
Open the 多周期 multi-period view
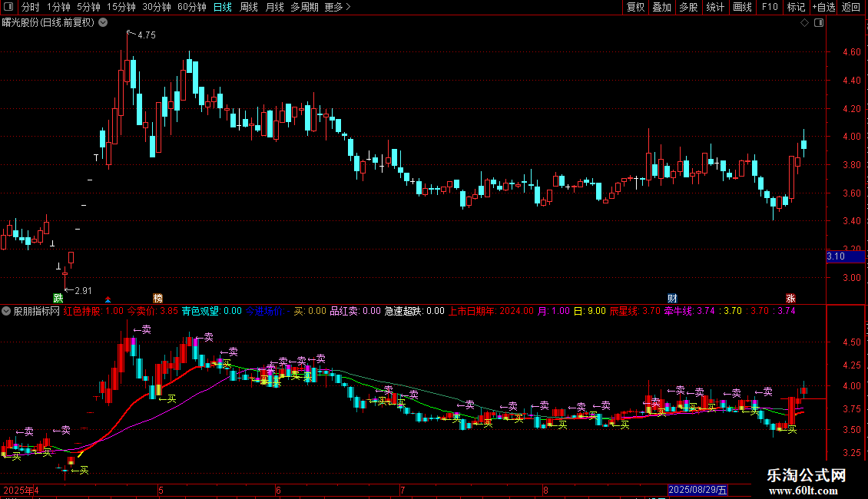pyautogui.click(x=304, y=7)
